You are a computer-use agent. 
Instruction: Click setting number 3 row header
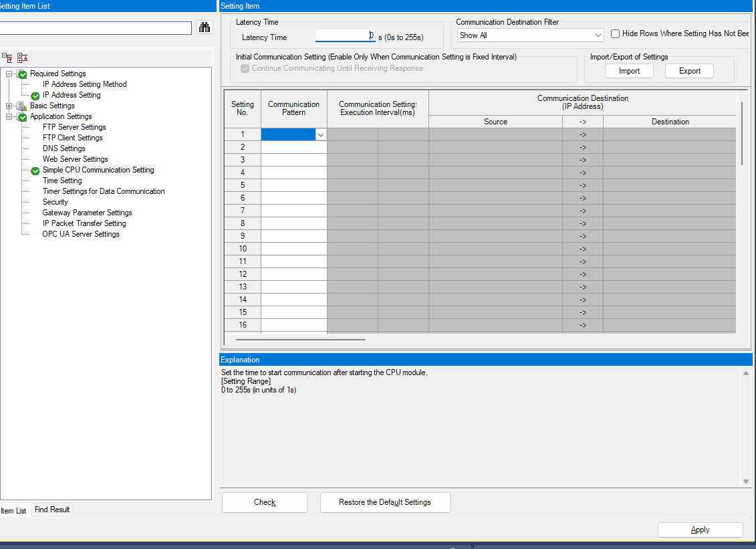click(x=243, y=160)
